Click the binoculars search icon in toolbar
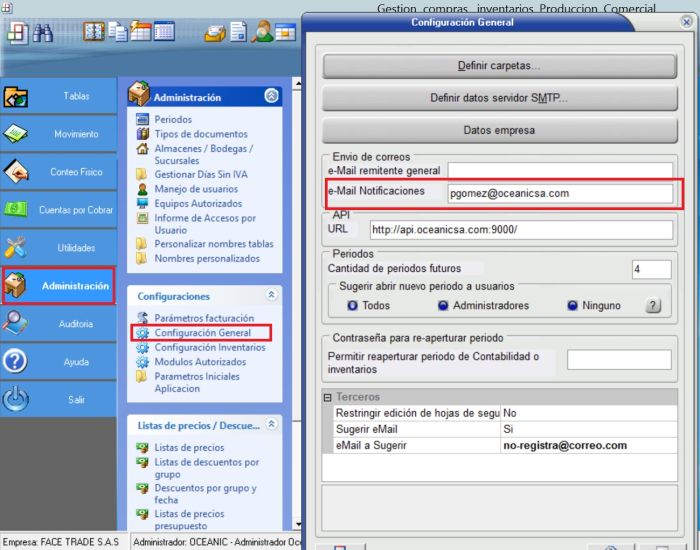Screen dimensions: 700x550 coord(45,33)
